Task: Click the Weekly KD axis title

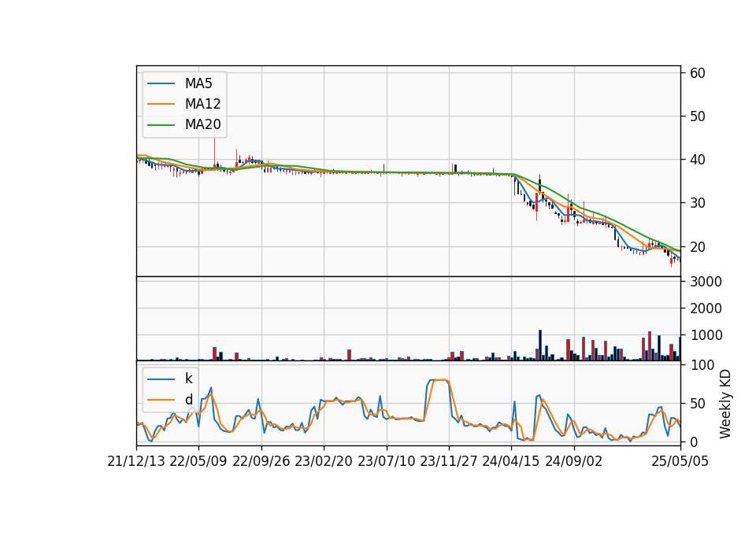Action: 725,404
